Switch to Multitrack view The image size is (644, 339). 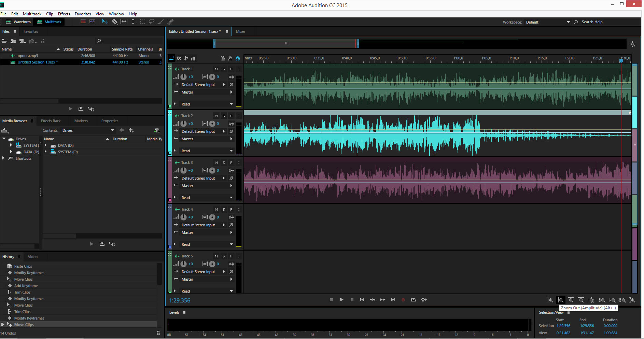pyautogui.click(x=49, y=22)
